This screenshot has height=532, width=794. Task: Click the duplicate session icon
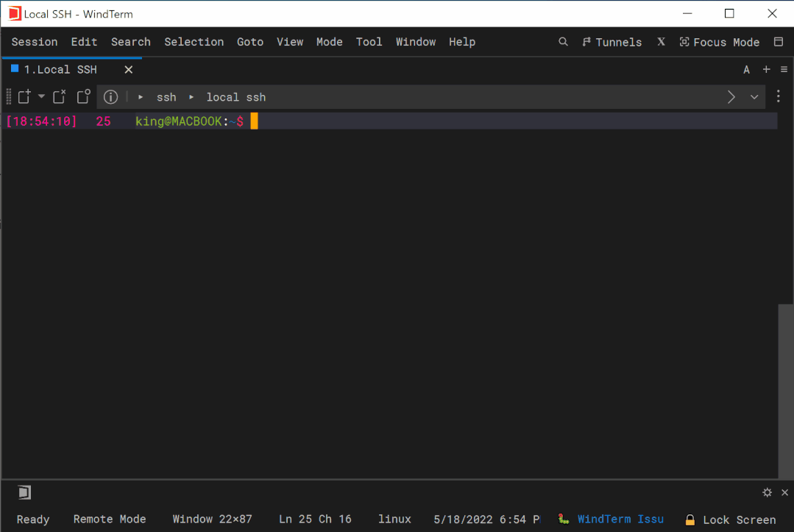(84, 96)
